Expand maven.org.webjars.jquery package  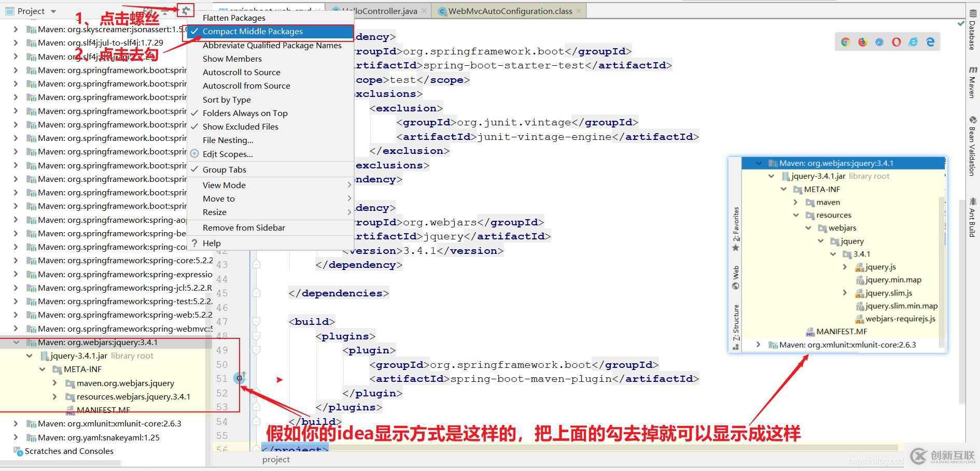(55, 383)
